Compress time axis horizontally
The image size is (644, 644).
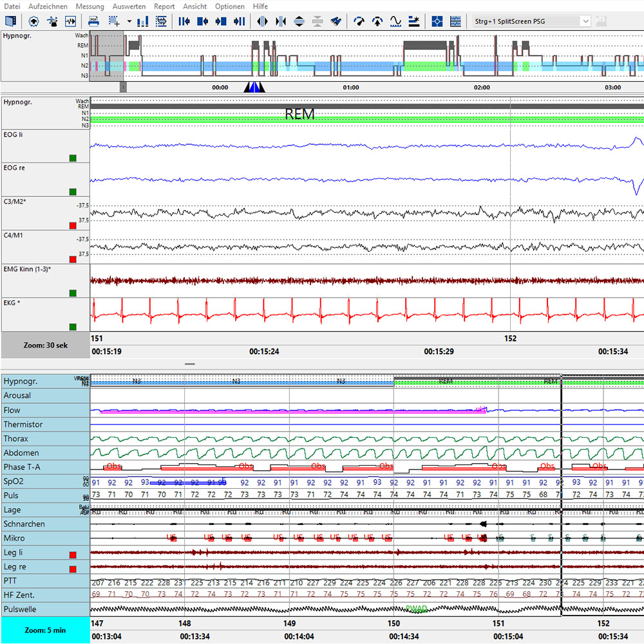tap(281, 21)
